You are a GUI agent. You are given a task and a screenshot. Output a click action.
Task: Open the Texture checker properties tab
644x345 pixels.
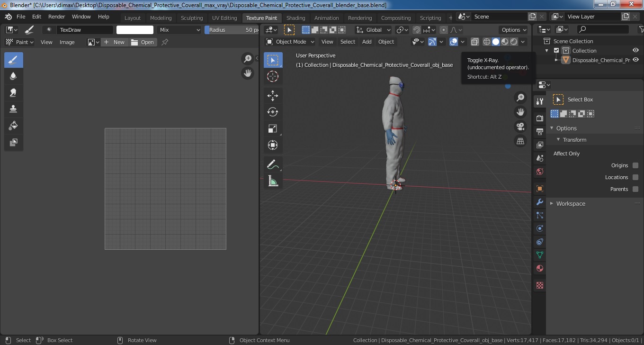[x=540, y=285]
